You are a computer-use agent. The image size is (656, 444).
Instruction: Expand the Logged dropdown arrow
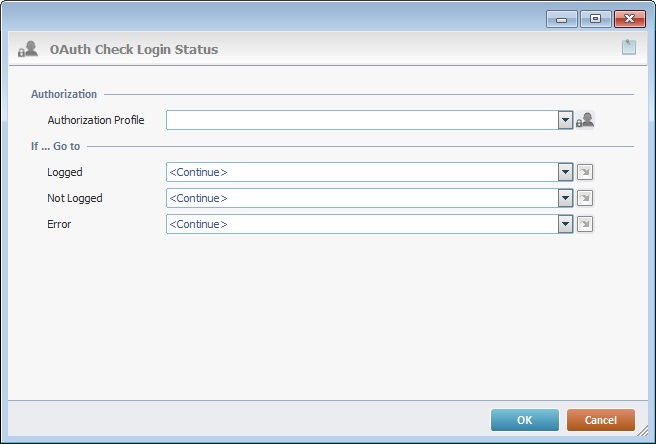click(565, 172)
